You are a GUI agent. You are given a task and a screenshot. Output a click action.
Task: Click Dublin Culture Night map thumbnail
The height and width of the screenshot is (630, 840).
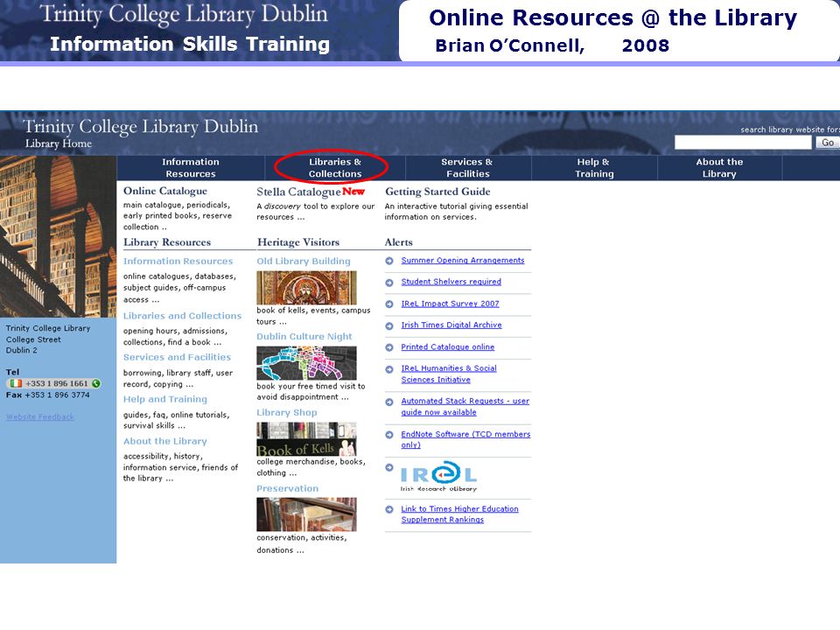[x=306, y=363]
